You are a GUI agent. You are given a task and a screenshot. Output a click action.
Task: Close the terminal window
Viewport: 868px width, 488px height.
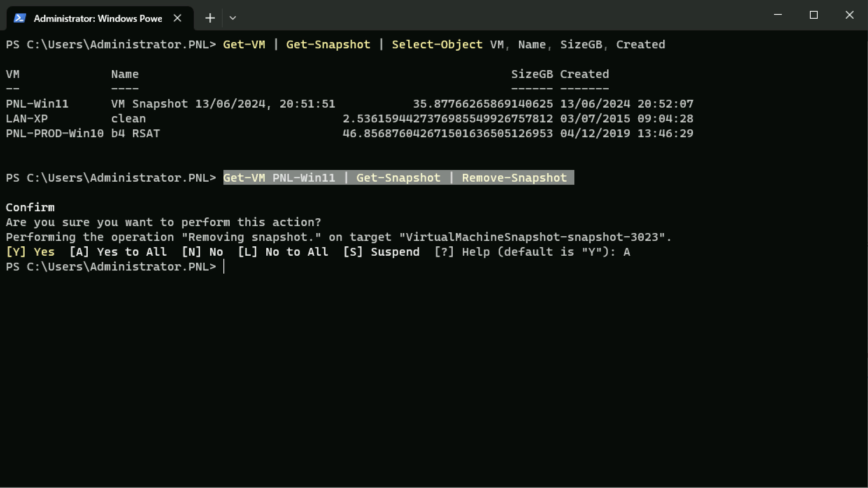(x=850, y=15)
